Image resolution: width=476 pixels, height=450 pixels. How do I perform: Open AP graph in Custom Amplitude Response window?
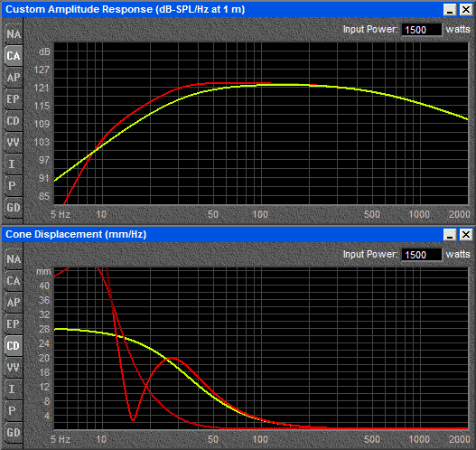pos(14,78)
